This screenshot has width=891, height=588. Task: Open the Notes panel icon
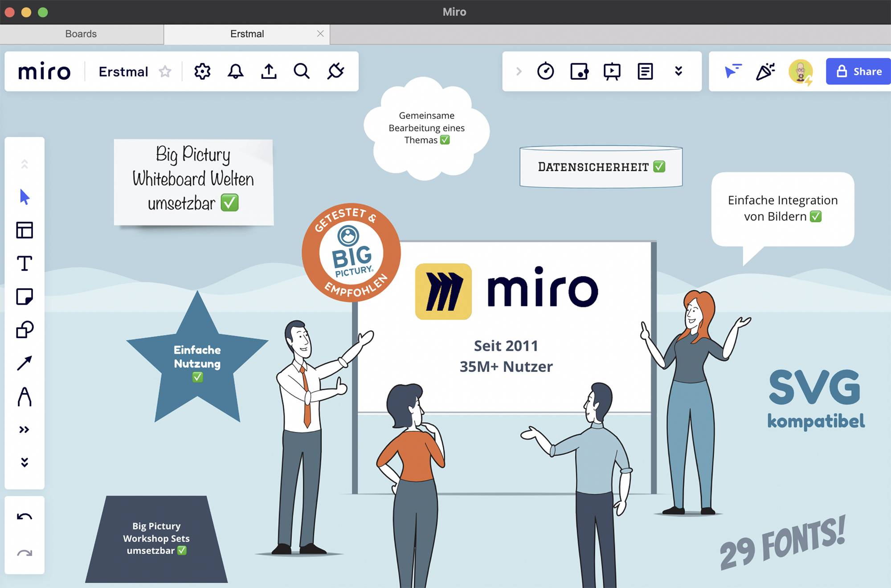[645, 71]
